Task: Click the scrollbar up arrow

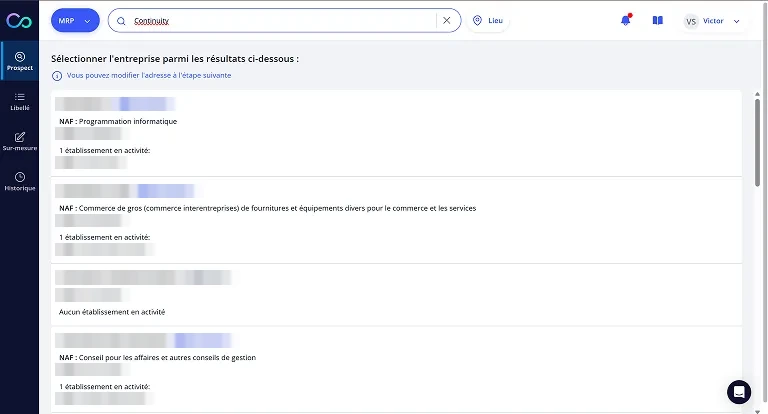Action: [x=757, y=94]
